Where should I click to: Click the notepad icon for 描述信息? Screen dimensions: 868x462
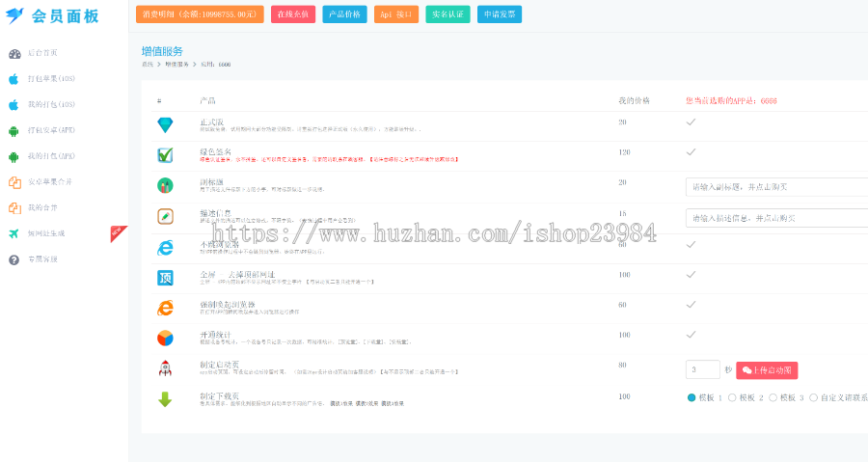[x=165, y=216]
